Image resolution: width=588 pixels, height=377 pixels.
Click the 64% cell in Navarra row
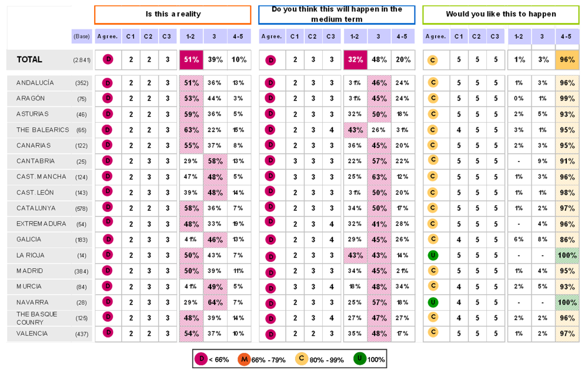tap(215, 302)
